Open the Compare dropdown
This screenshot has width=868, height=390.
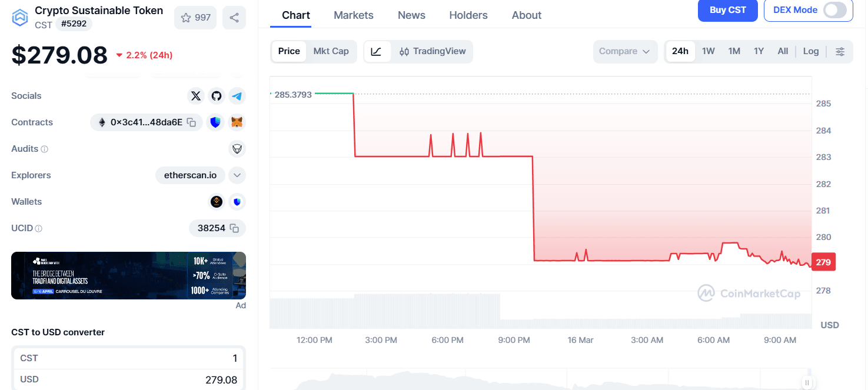pos(625,51)
